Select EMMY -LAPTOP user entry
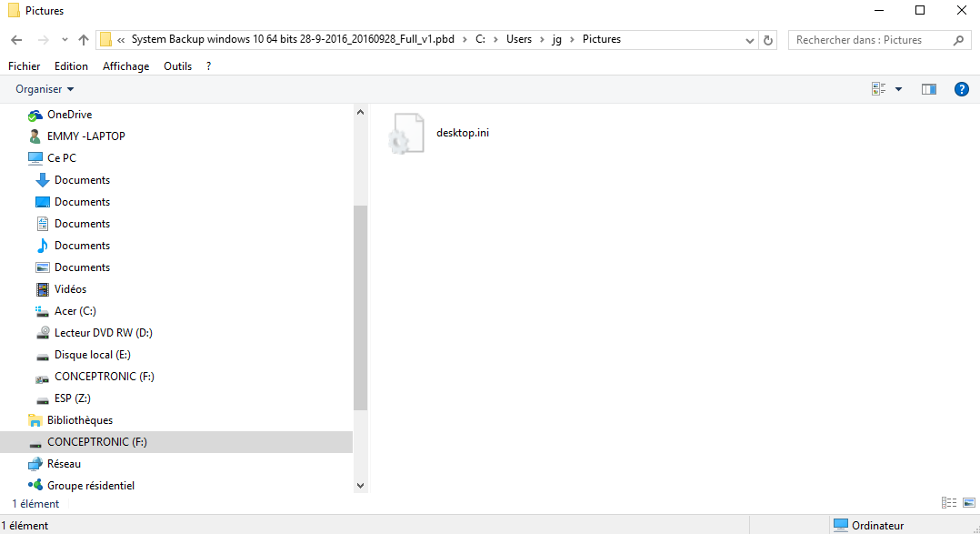The image size is (980, 534). tap(85, 136)
